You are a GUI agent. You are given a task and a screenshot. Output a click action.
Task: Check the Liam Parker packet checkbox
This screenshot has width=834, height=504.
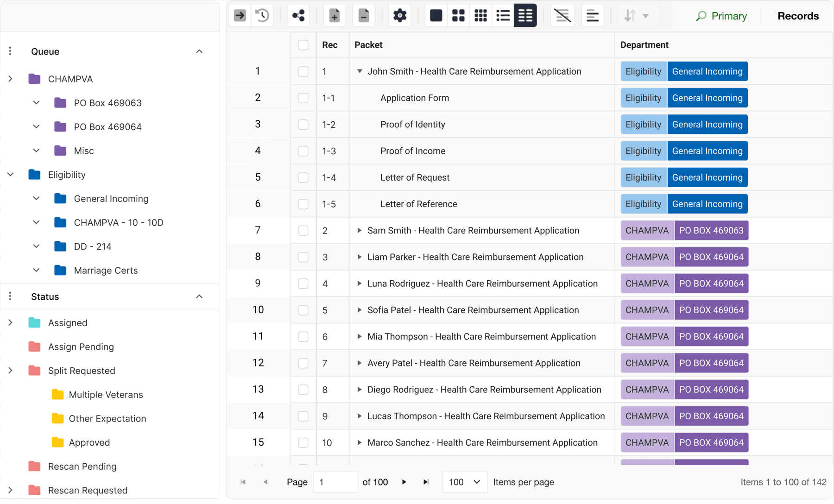pos(303,257)
